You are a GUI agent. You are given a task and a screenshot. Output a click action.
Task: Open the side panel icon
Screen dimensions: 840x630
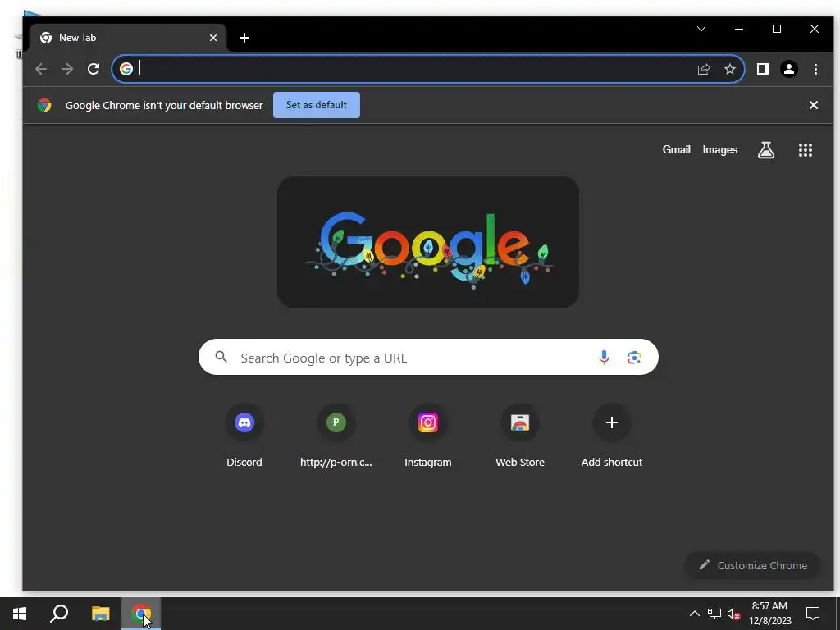point(763,69)
